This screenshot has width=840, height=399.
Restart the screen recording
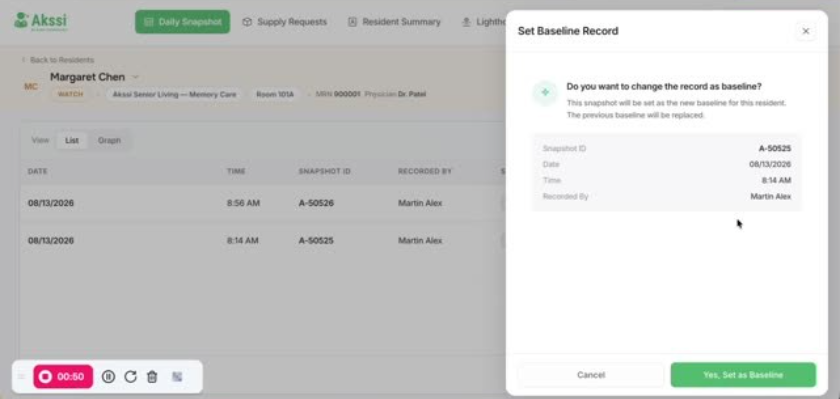[130, 377]
